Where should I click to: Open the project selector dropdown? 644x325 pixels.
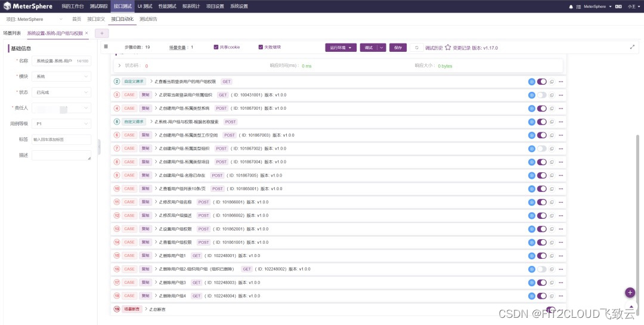[35, 19]
